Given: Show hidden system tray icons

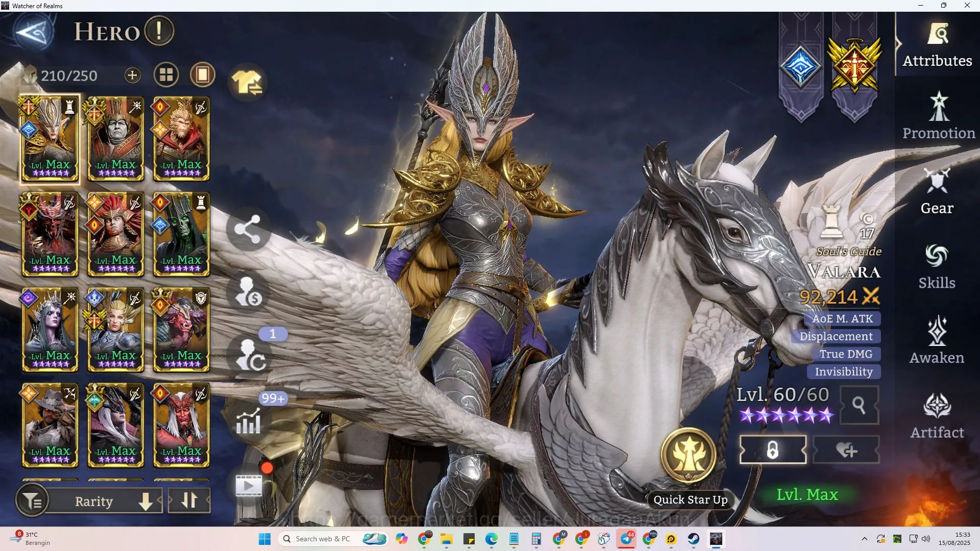Looking at the screenshot, I should 864,539.
